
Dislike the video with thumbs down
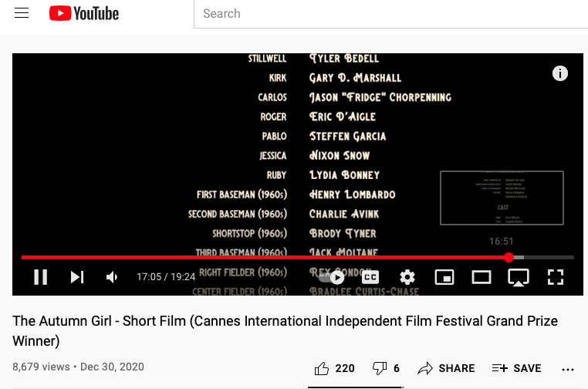pos(380,368)
